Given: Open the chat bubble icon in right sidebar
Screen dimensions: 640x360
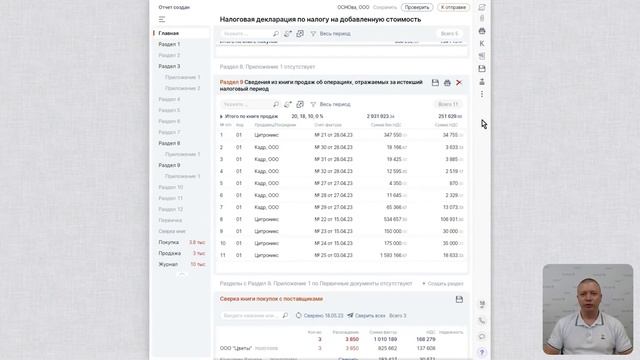Looking at the screenshot, I should pos(482,337).
